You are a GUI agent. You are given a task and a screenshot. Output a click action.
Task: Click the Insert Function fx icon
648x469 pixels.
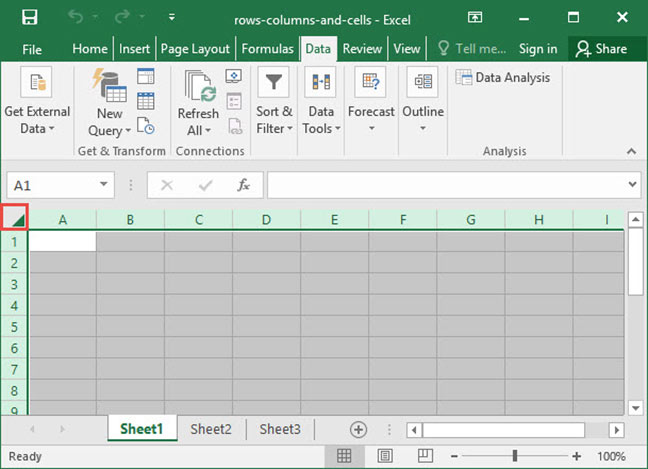[x=243, y=185]
